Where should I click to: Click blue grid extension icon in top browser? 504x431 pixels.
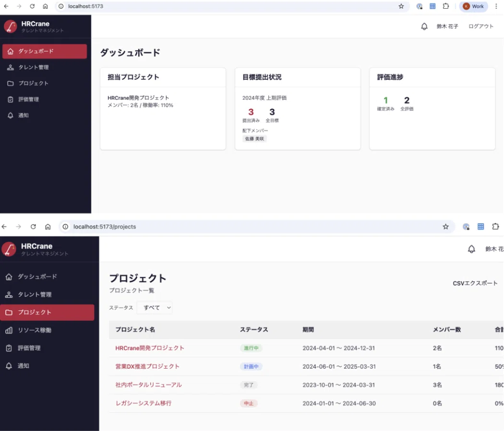(x=432, y=6)
